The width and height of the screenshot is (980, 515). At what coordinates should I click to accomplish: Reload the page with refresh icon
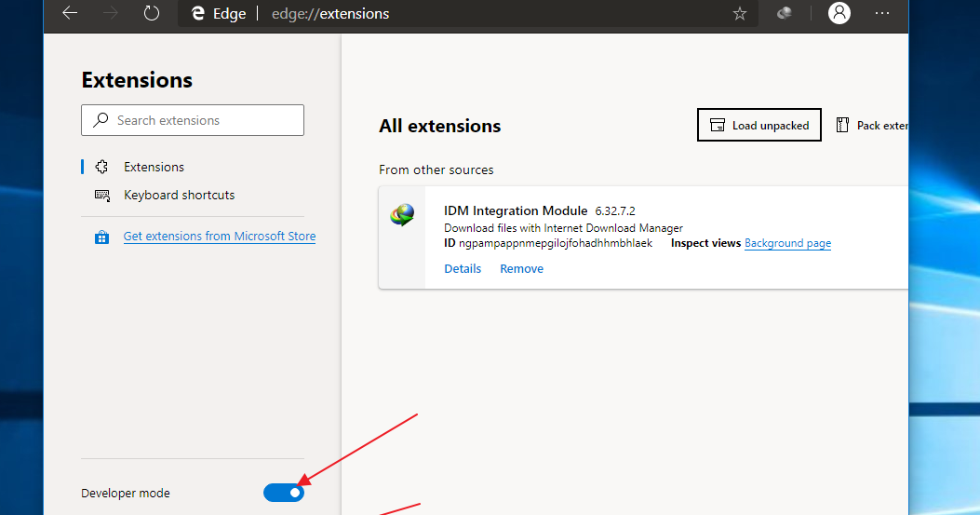(152, 13)
